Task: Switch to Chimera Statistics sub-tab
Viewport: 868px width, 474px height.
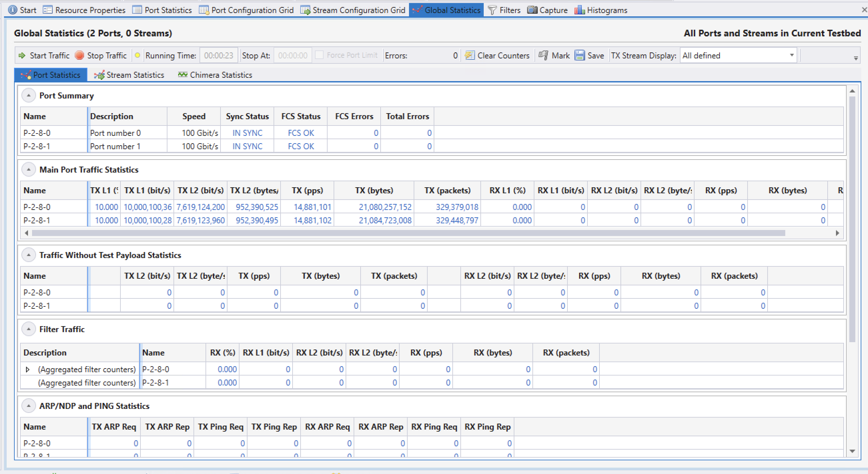Action: [215, 75]
